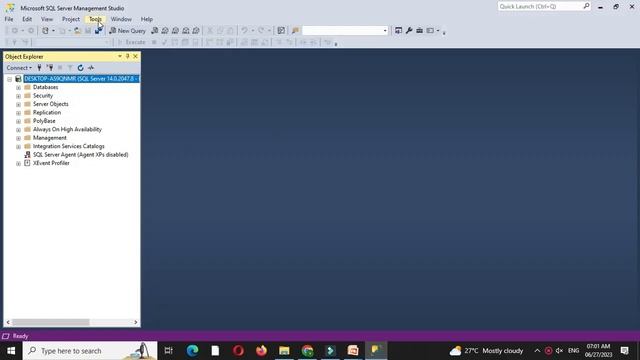Open the Analysis Services MDX Query icon
The height and width of the screenshot is (360, 640).
[165, 31]
